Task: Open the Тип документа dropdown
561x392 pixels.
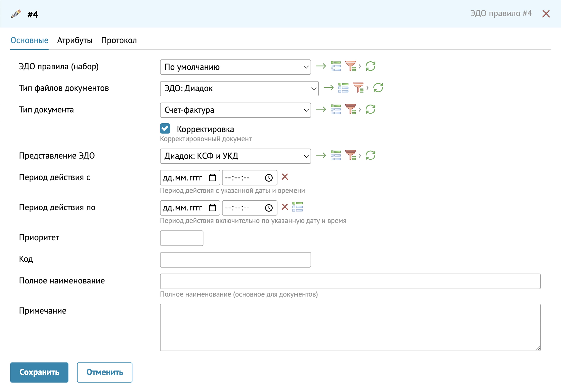Action: tap(235, 110)
